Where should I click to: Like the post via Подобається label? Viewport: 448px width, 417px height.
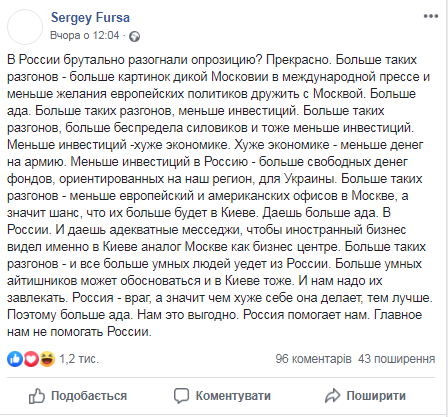tap(89, 396)
